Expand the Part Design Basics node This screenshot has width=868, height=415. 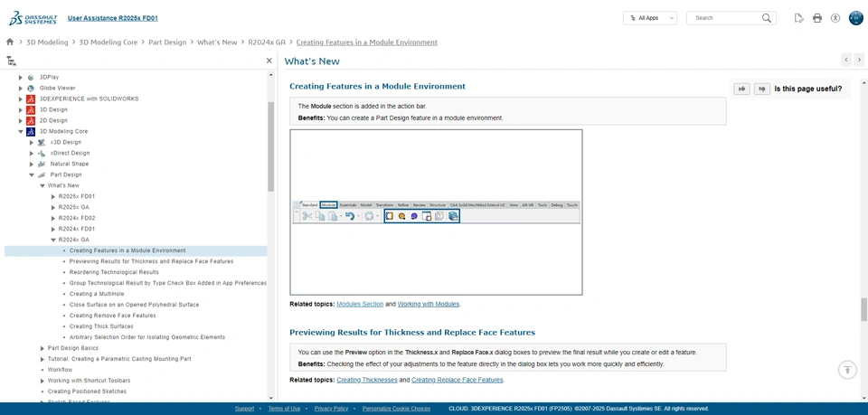[x=42, y=348]
